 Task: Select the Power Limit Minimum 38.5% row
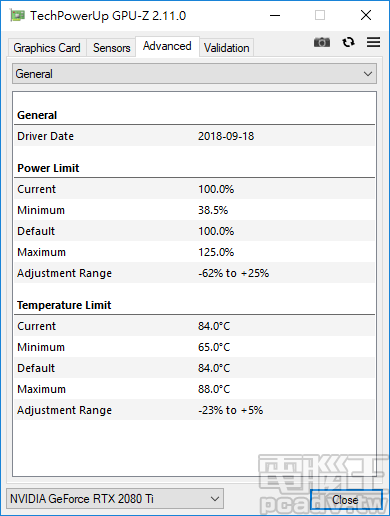(x=194, y=210)
